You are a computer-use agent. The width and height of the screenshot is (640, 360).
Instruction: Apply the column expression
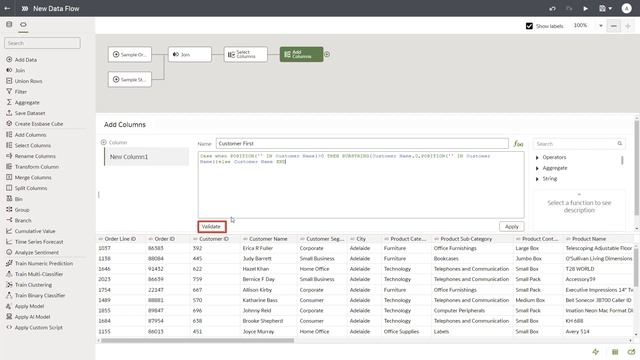click(511, 227)
